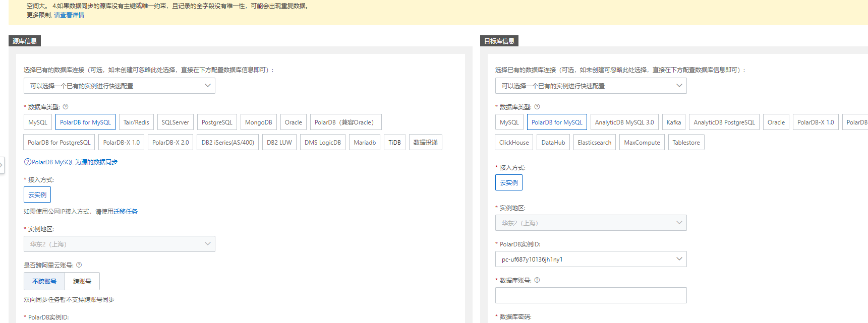This screenshot has height=323, width=868.
Task: Select PolarDB (兼容Oracle) source type
Action: pyautogui.click(x=345, y=122)
